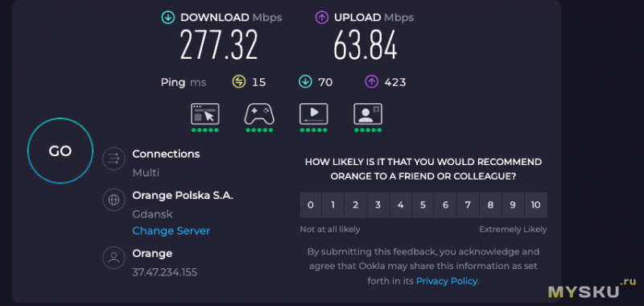The image size is (644, 306).
Task: Choose rating 3 on the recommendation scale
Action: click(378, 205)
